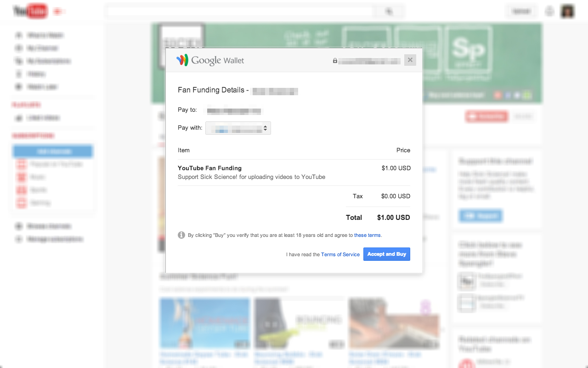Click the $1.00 USD price in item row
Viewport: 588px width, 368px height.
coord(396,168)
